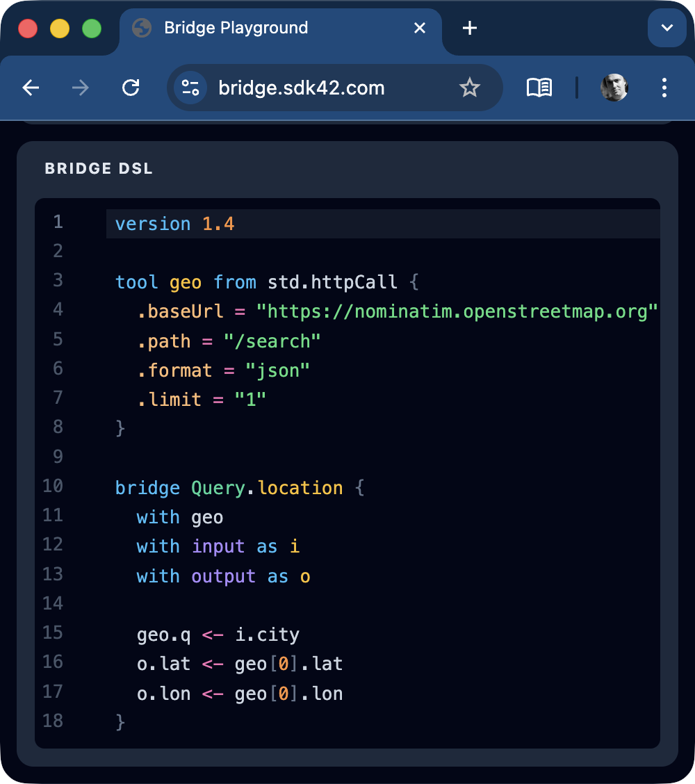This screenshot has height=784, width=695.
Task: Open a new tab with the plus button
Action: [469, 28]
